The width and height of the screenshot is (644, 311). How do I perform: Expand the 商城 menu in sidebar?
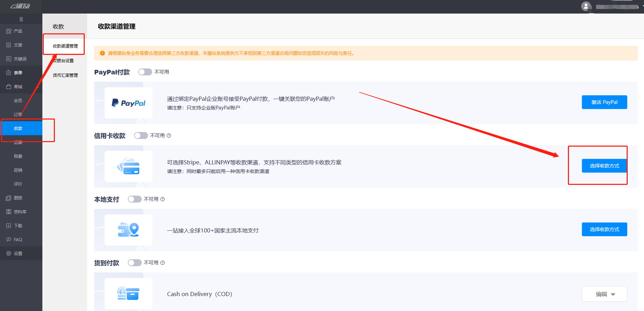[18, 87]
